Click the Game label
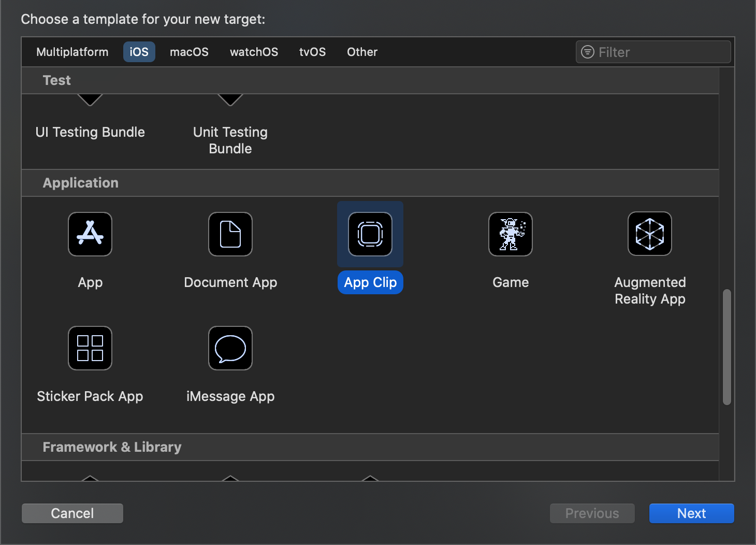The height and width of the screenshot is (545, 756). pyautogui.click(x=511, y=282)
